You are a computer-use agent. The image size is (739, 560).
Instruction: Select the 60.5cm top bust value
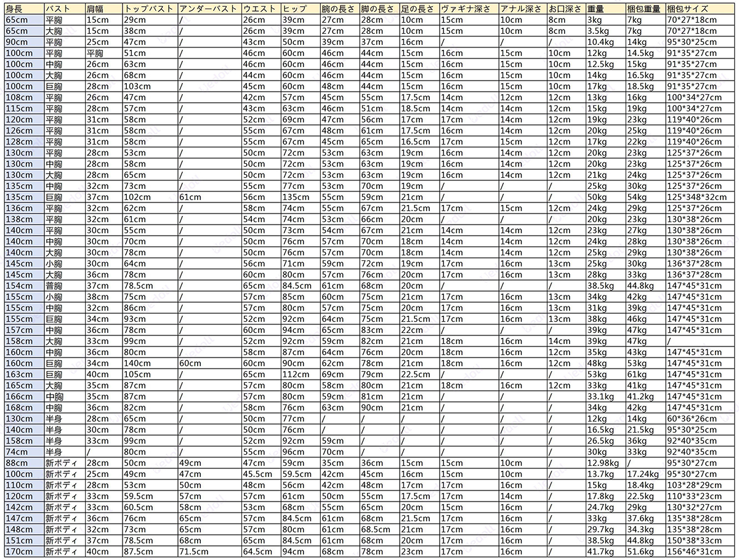[150, 507]
